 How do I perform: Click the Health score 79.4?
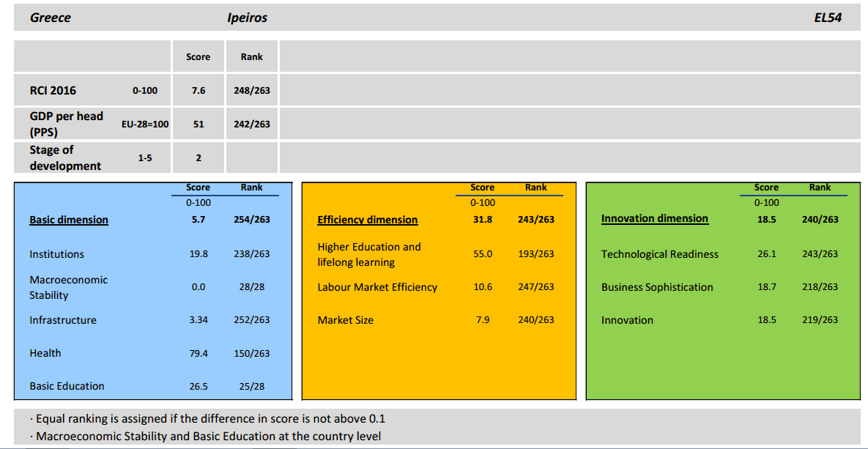pos(199,353)
